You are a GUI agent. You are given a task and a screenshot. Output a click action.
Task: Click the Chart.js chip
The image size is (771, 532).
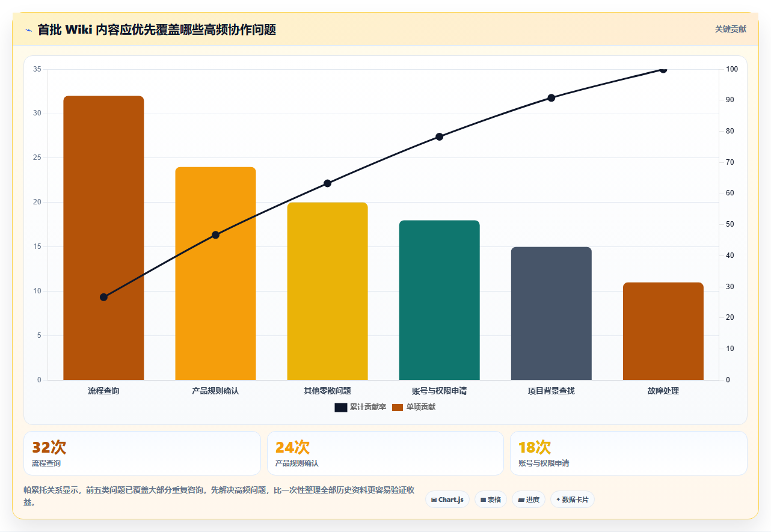click(447, 500)
